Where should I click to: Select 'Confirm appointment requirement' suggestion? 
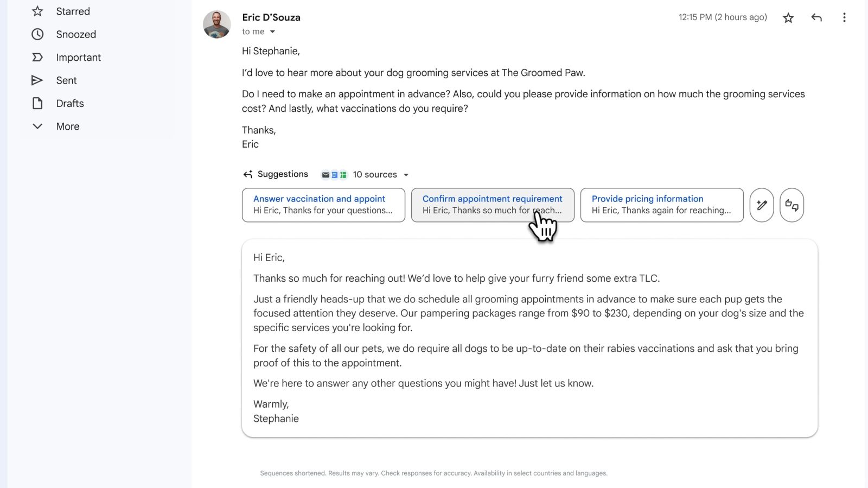492,205
